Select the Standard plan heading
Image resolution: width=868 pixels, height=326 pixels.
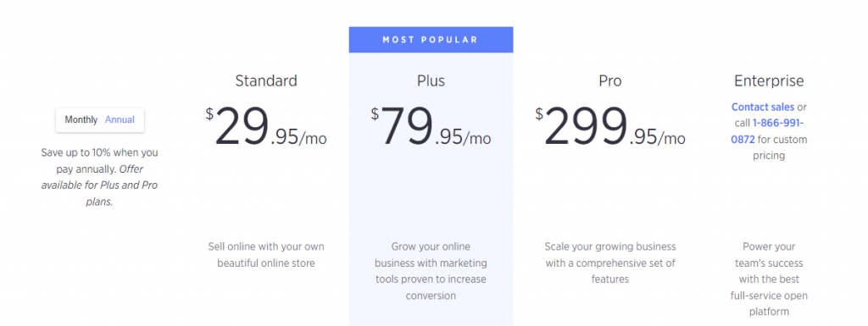click(266, 80)
